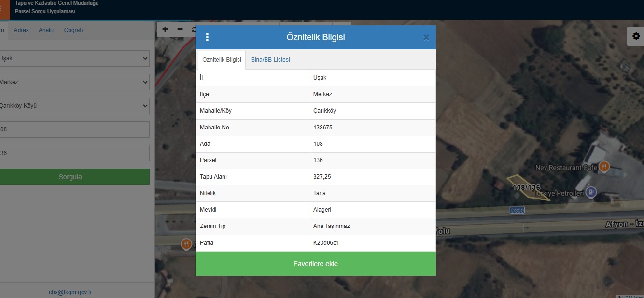
Task: Click the İlçe value Merkez in table
Action: 322,94
